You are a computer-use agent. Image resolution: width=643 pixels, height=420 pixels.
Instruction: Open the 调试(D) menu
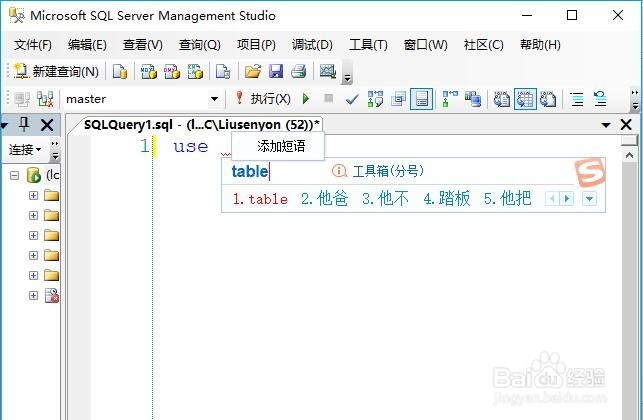click(312, 44)
